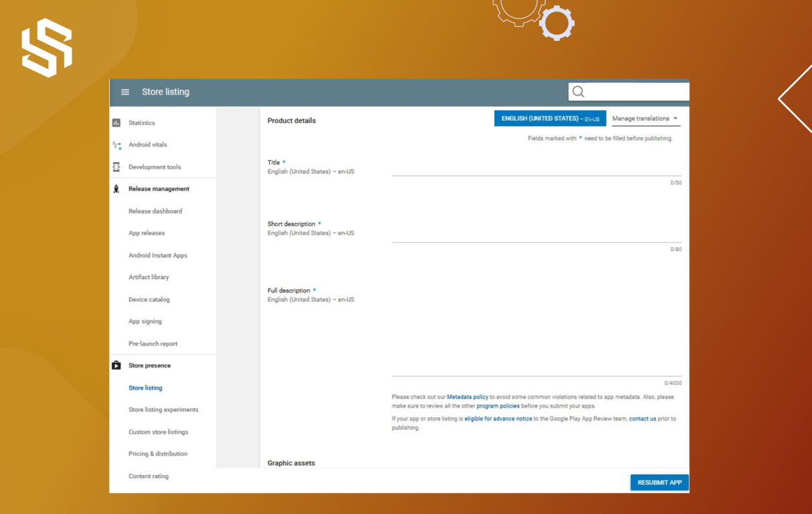Select Android Instant Apps
The height and width of the screenshot is (514, 812).
pyautogui.click(x=158, y=256)
